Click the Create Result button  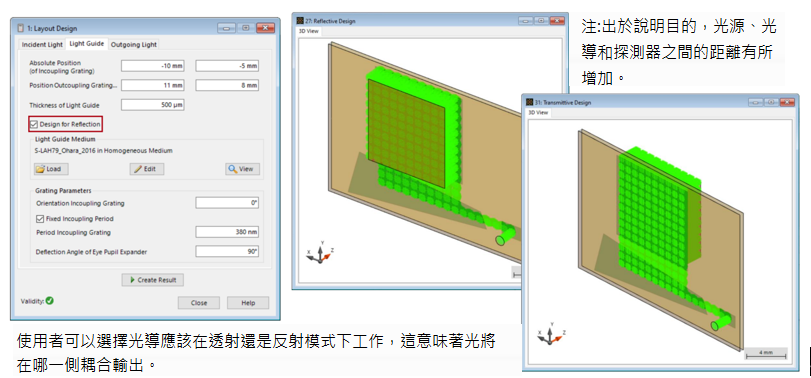153,280
